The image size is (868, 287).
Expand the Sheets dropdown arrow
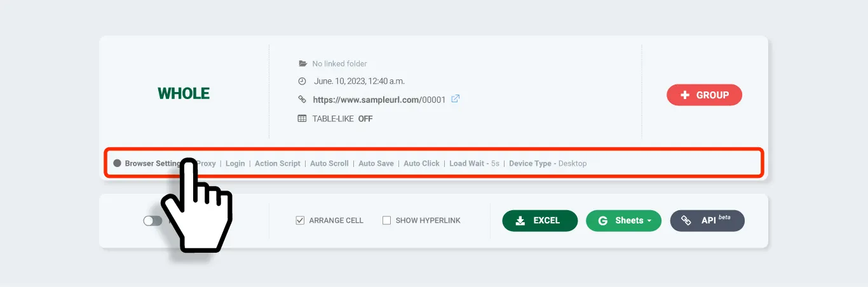coord(649,221)
